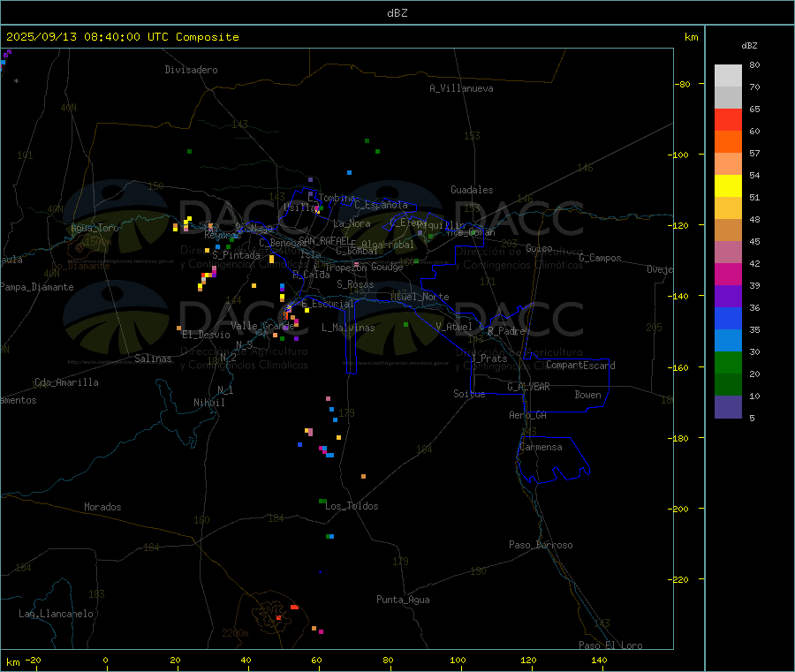Click the SAN_RAFAEL label on the map

(322, 240)
